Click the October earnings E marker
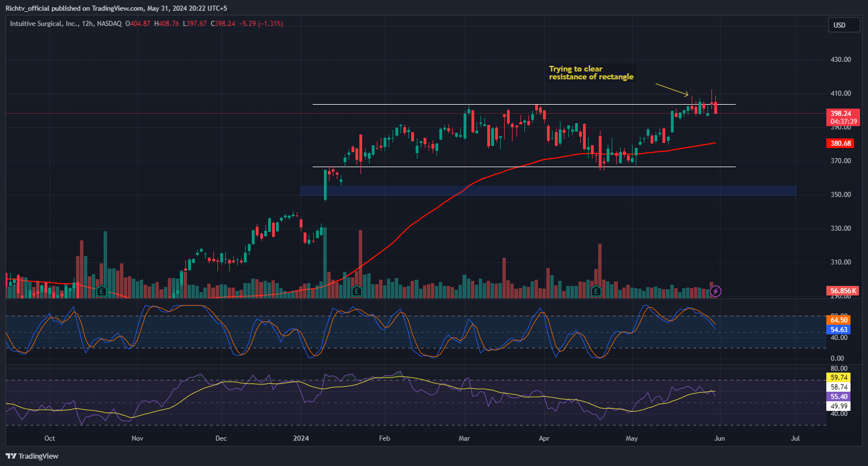 coord(101,291)
